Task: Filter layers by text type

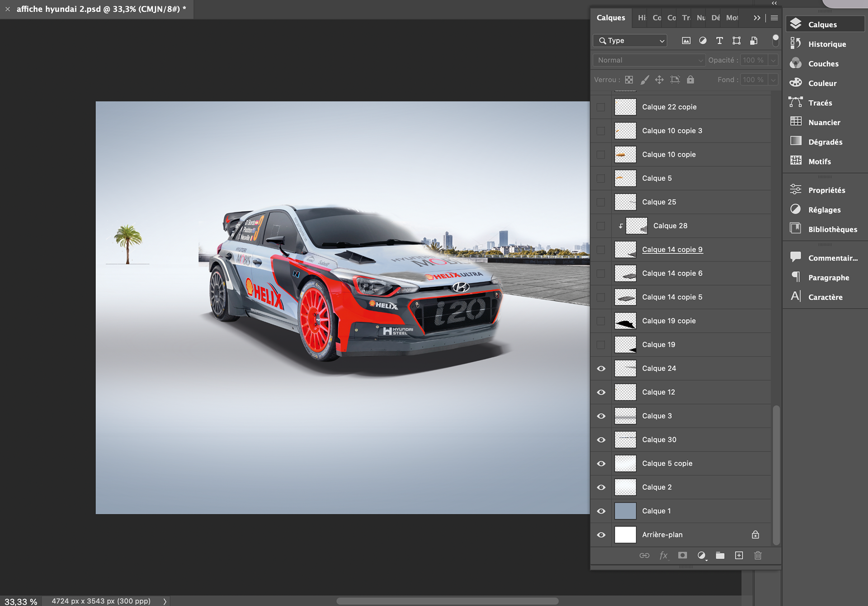Action: 719,41
